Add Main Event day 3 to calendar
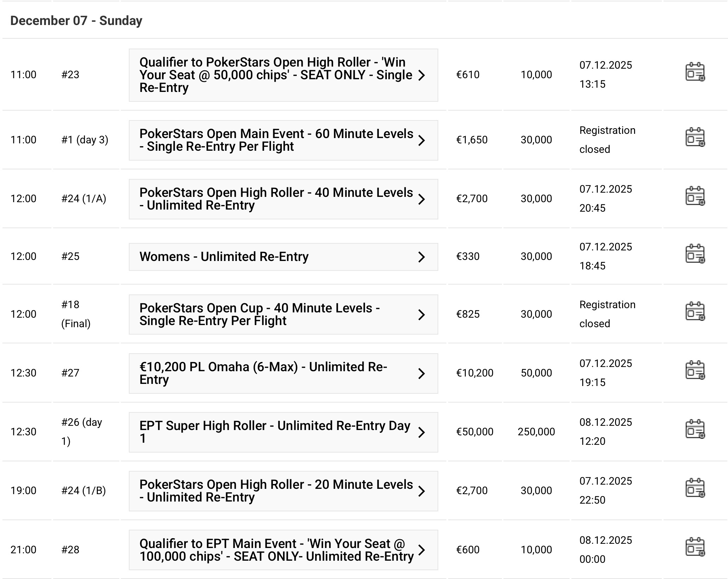The image size is (728, 579). coord(695,137)
